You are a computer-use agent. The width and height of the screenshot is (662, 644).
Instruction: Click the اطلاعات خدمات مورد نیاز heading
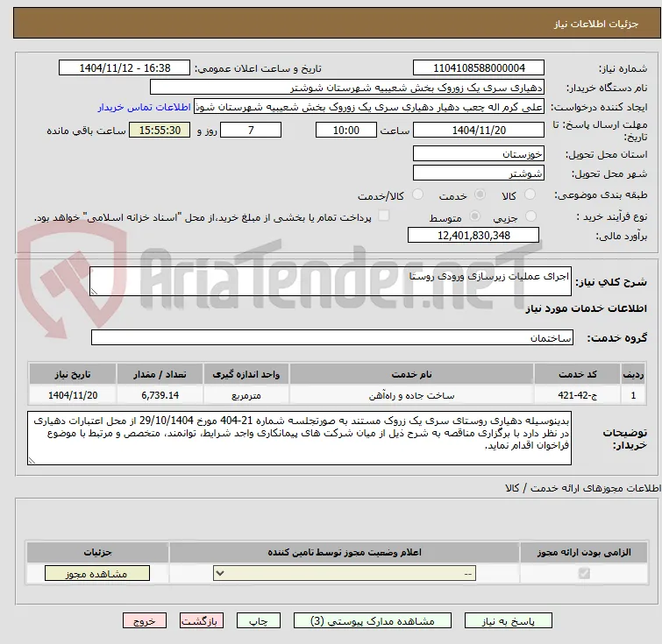click(586, 308)
